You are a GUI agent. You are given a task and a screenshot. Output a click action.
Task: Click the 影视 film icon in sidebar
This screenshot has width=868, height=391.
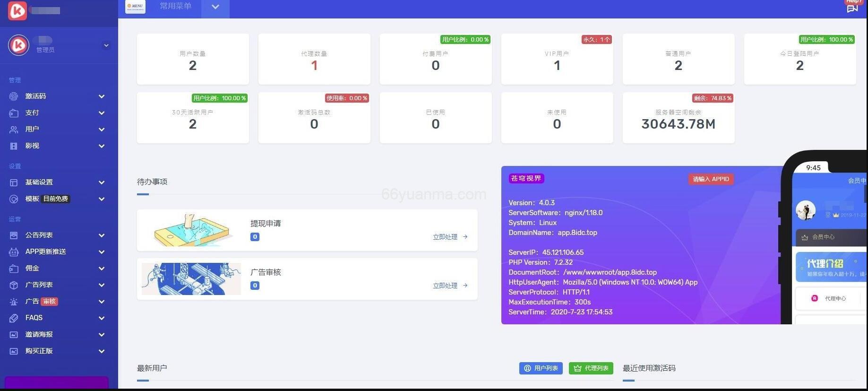pos(14,146)
